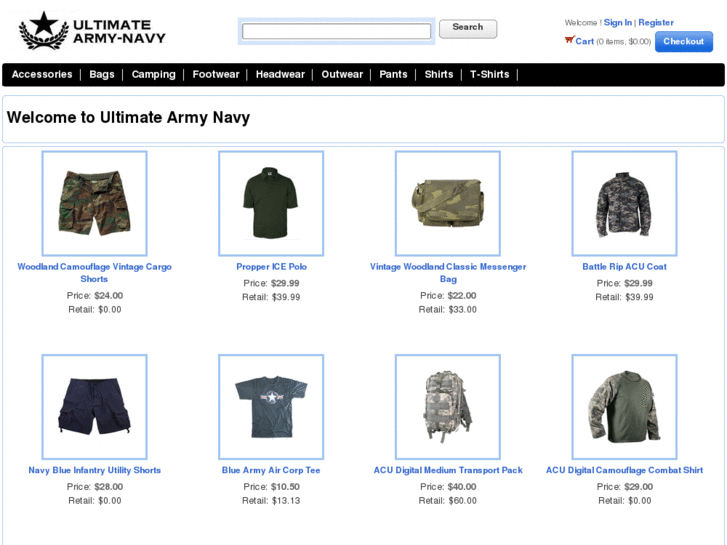Click the blue Checkout button
Viewport: 727px width, 545px height.
coord(683,42)
